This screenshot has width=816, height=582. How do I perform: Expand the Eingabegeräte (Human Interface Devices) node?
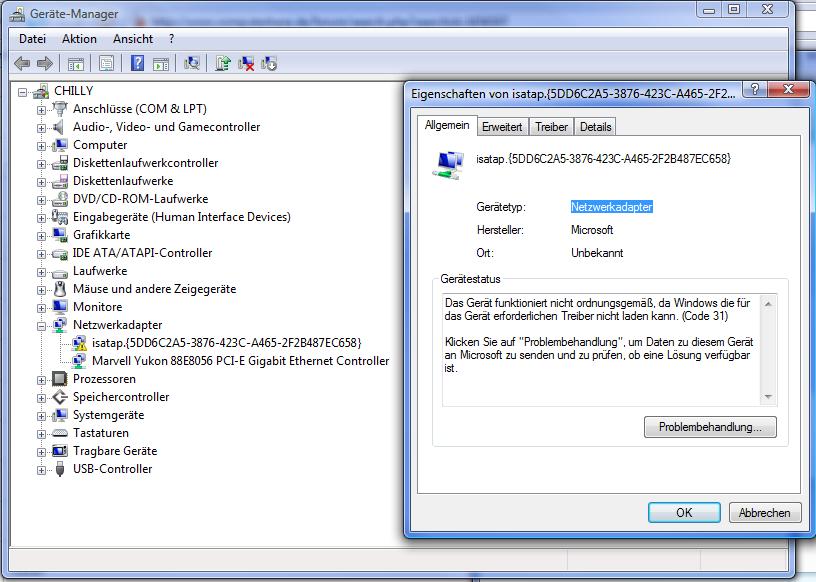pyautogui.click(x=41, y=218)
